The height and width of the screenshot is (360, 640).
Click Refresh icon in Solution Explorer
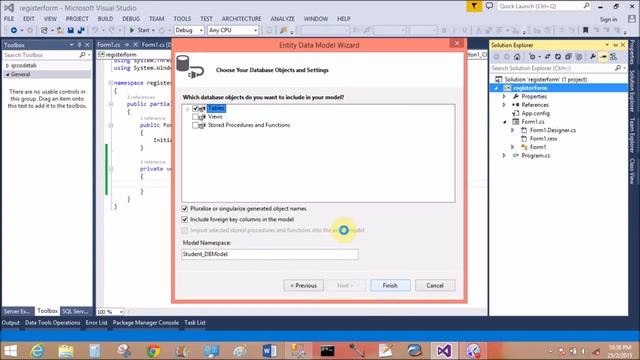pos(558,57)
